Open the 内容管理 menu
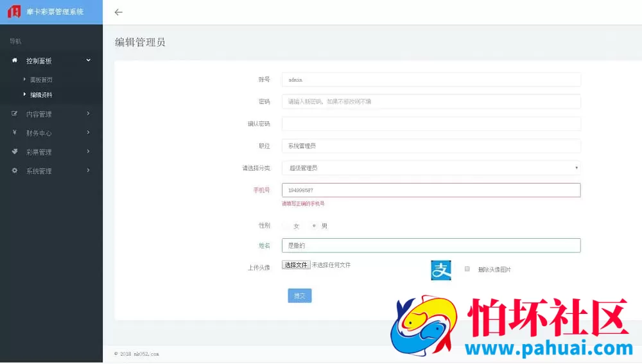642x364 pixels. click(x=39, y=114)
